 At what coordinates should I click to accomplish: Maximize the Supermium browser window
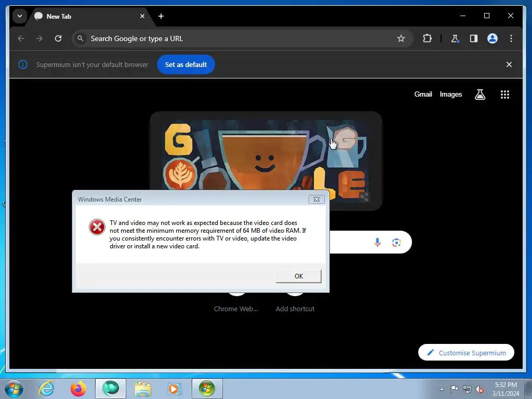click(486, 16)
